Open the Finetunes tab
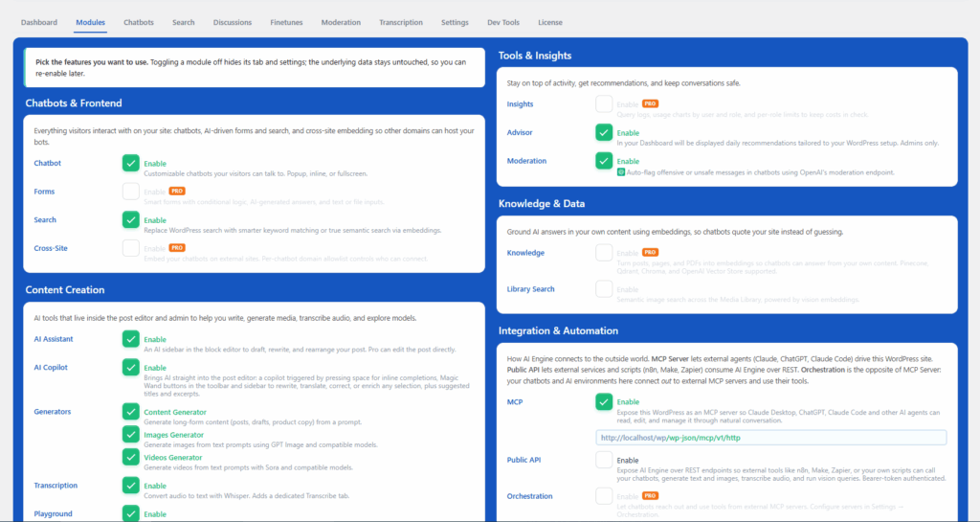The height and width of the screenshot is (522, 980). [286, 22]
